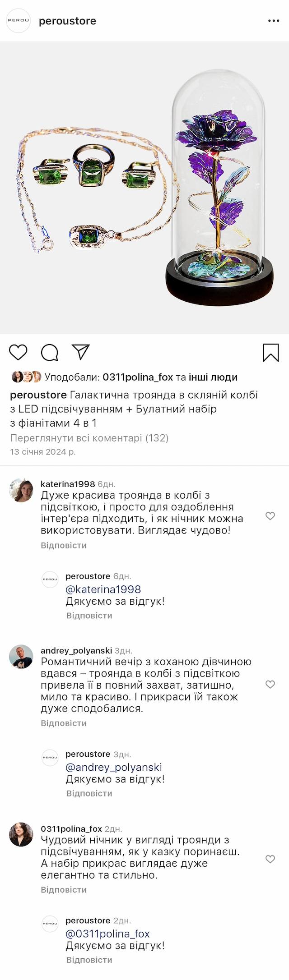Open the post comment bubble icon
Image resolution: width=289 pixels, height=980 pixels.
pyautogui.click(x=50, y=353)
